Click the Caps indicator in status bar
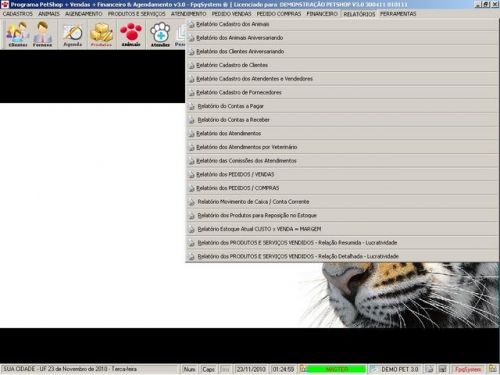The width and height of the screenshot is (500, 375). pyautogui.click(x=208, y=369)
